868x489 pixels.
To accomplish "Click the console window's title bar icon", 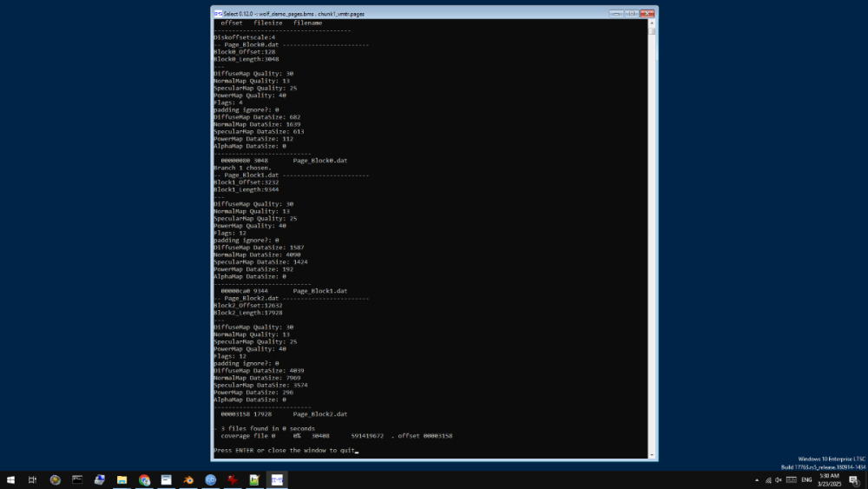I will click(x=218, y=14).
